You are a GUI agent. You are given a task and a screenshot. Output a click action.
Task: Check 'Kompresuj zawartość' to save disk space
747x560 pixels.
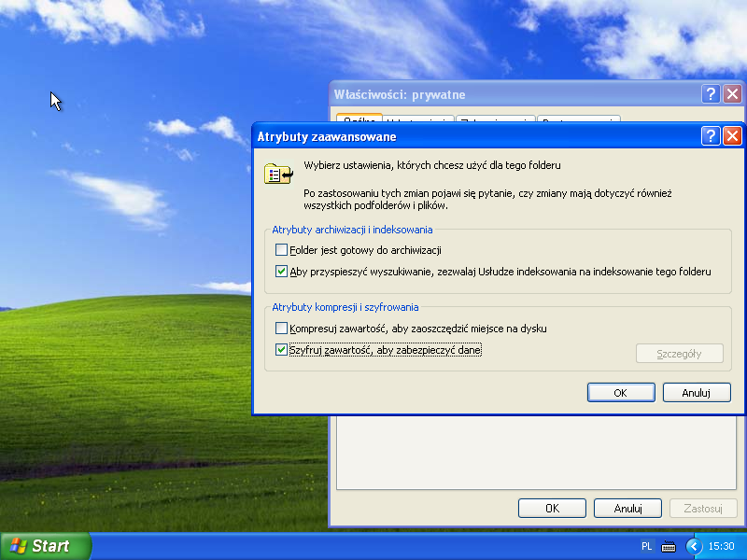282,329
